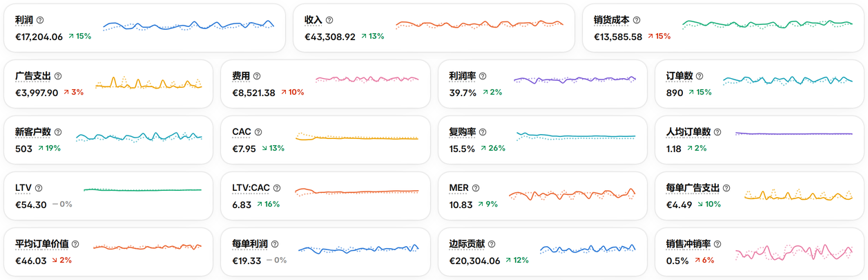
Task: Click the question mark next to 销货成本
Action: (637, 20)
